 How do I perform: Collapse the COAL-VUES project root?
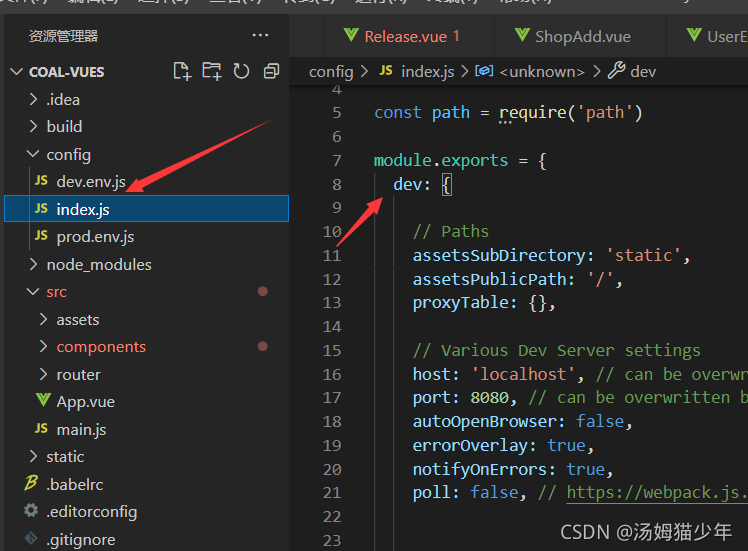(17, 72)
